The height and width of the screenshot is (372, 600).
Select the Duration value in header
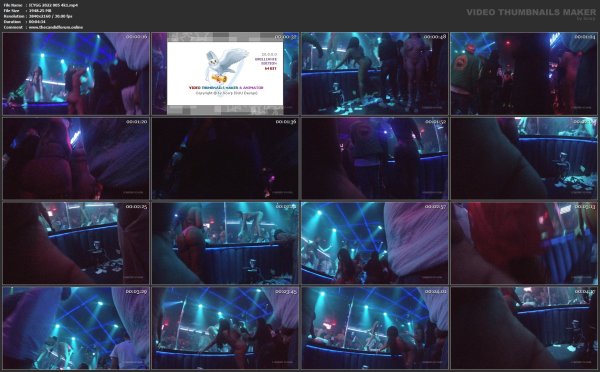tap(37, 22)
